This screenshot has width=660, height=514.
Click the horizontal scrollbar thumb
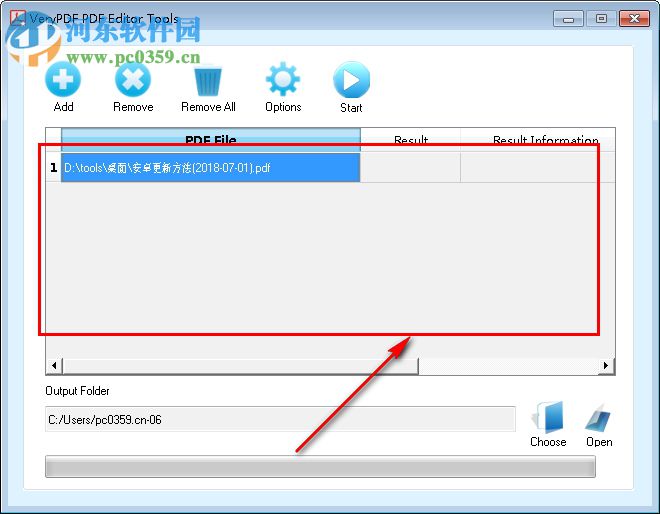pyautogui.click(x=240, y=365)
